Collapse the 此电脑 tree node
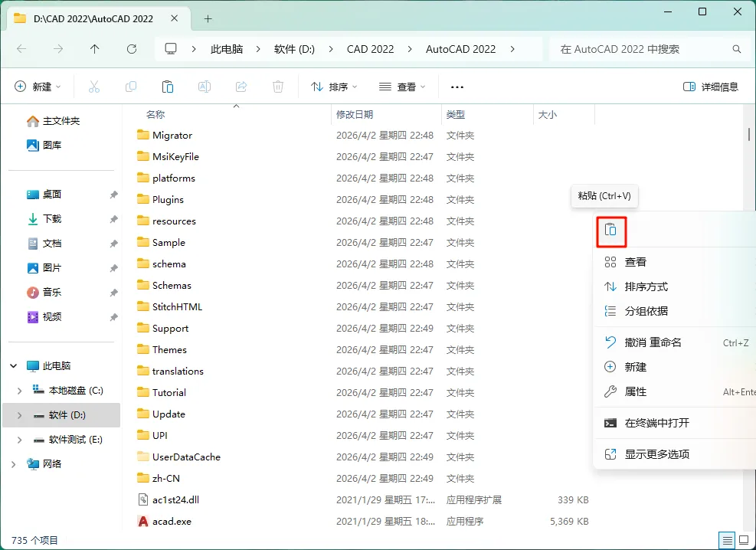Image resolution: width=756 pixels, height=550 pixels. point(14,366)
